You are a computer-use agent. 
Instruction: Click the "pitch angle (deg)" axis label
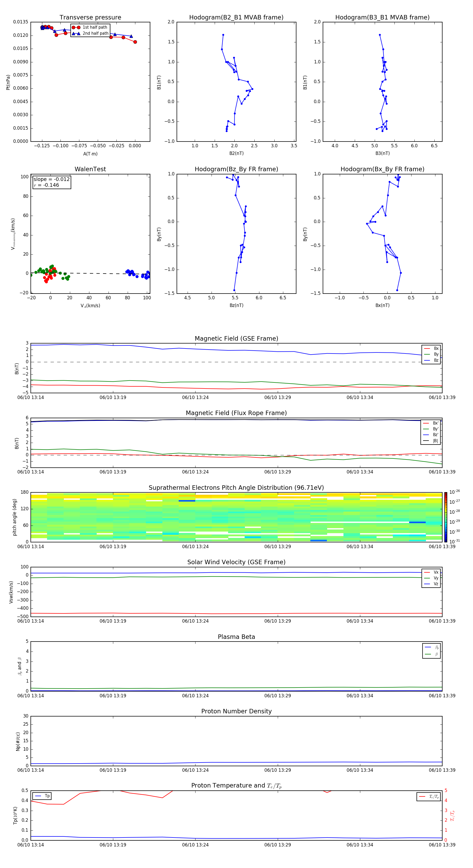[x=14, y=518]
